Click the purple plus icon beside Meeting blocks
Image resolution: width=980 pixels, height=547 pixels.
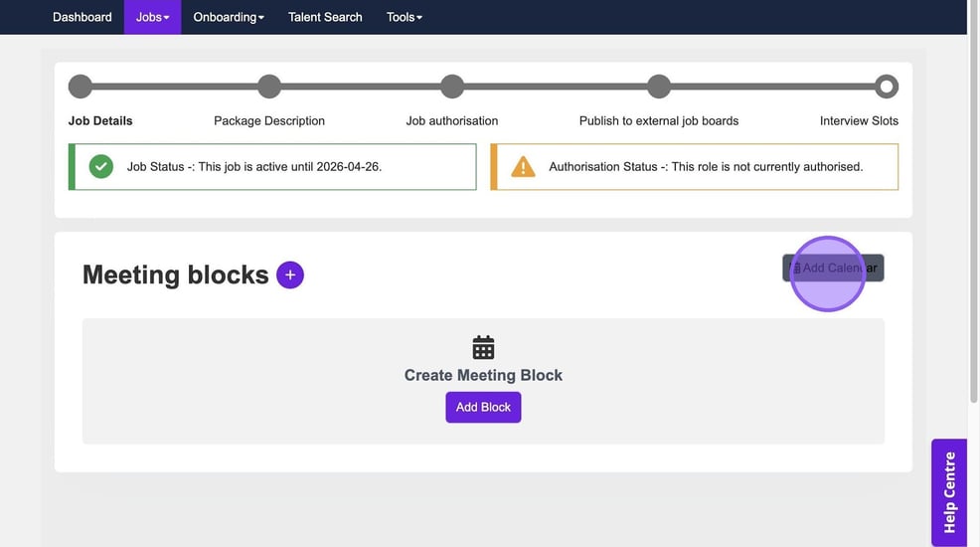pyautogui.click(x=290, y=275)
